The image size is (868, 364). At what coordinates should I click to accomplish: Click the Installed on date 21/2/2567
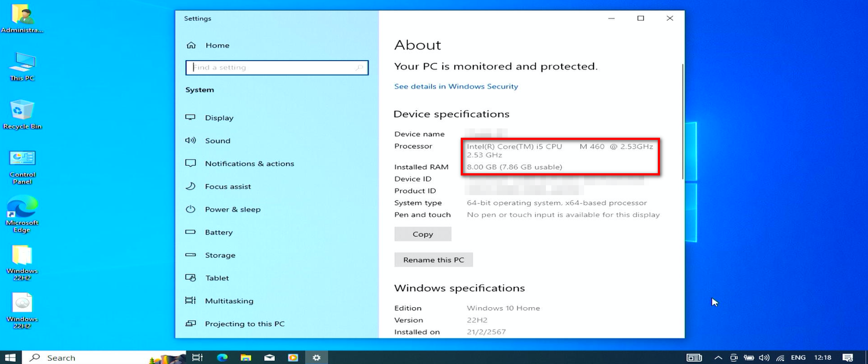pyautogui.click(x=486, y=332)
